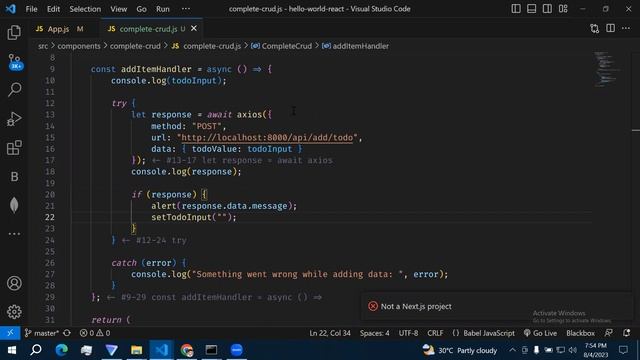The width and height of the screenshot is (640, 360).
Task: Open Manage gear settings menu
Action: coord(14,312)
